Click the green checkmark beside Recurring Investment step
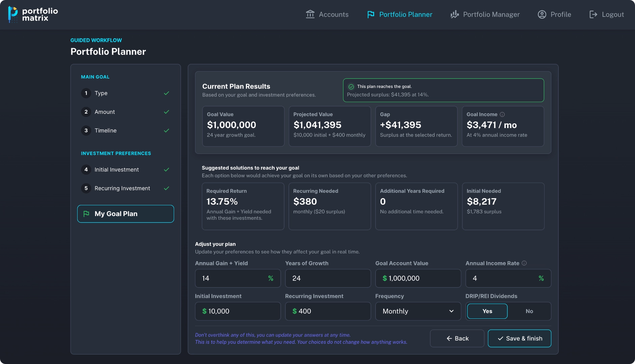This screenshot has width=635, height=364. 166,188
